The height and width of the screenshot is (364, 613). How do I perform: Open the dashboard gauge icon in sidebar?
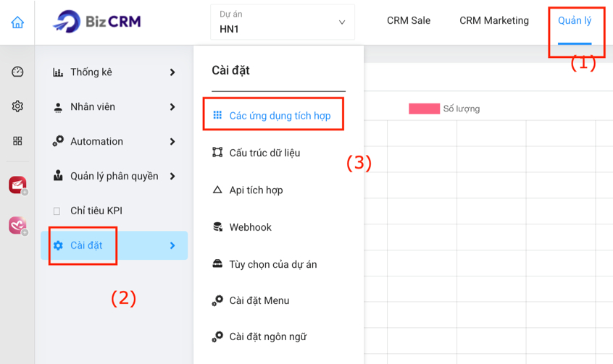(x=17, y=72)
